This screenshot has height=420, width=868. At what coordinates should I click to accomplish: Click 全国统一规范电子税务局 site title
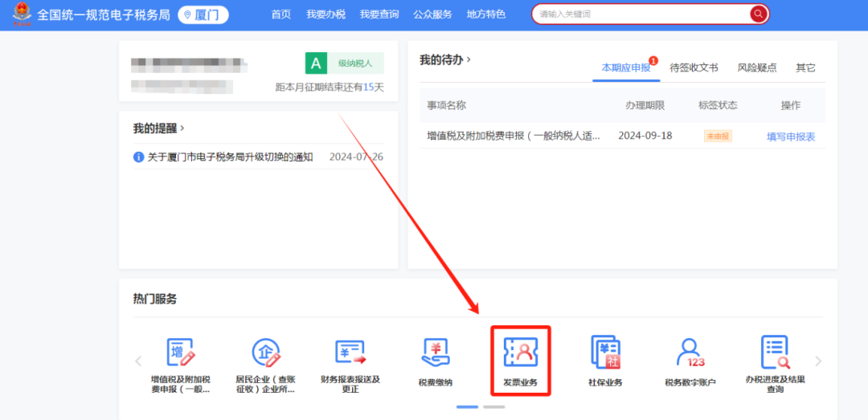(104, 15)
